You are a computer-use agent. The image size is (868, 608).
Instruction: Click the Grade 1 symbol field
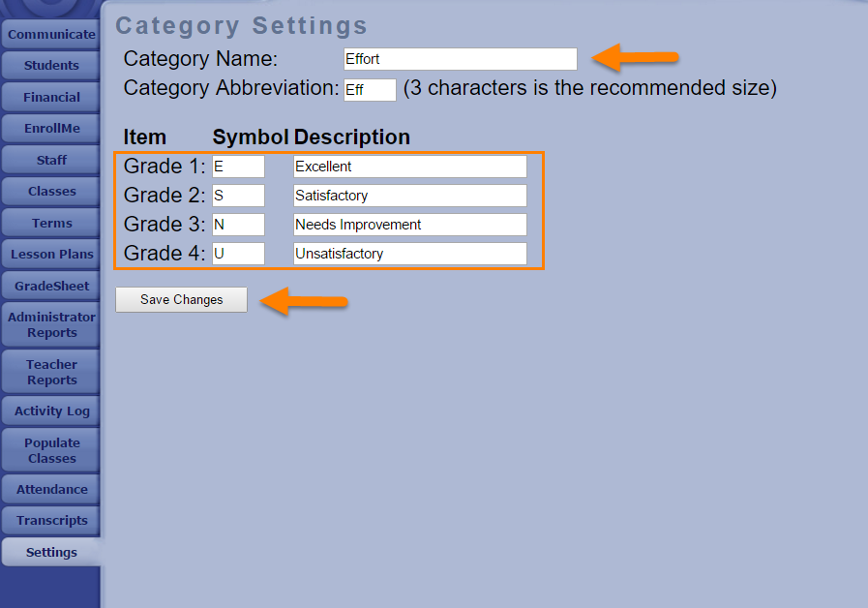(x=238, y=167)
